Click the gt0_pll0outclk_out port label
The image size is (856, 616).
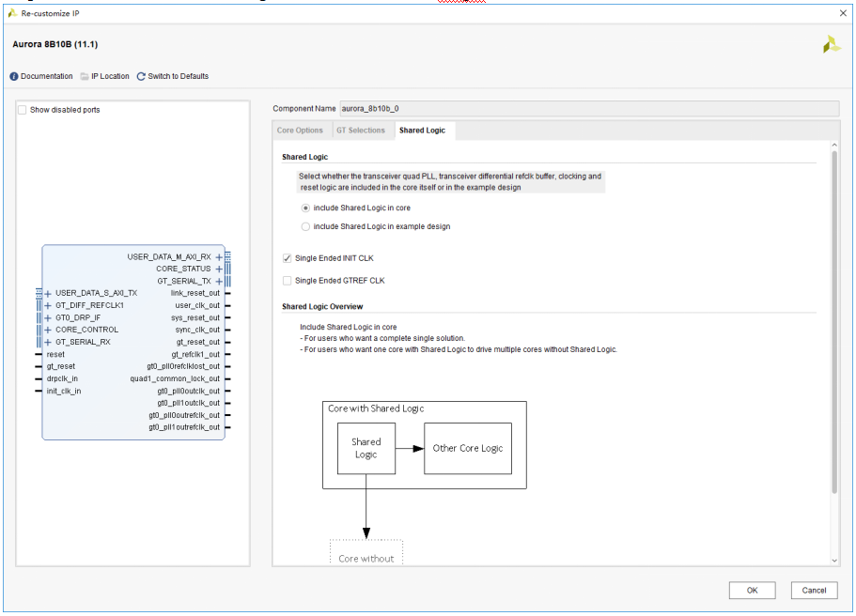188,392
